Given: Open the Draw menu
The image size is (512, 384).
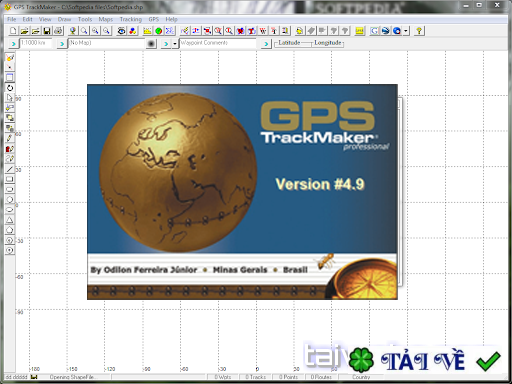Looking at the screenshot, I should pyautogui.click(x=64, y=19).
